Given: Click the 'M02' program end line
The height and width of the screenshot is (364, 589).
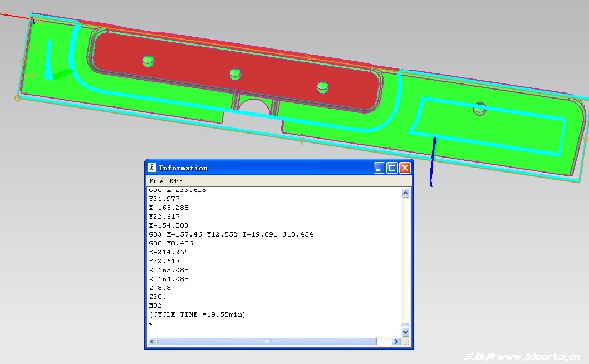Looking at the screenshot, I should (x=155, y=306).
